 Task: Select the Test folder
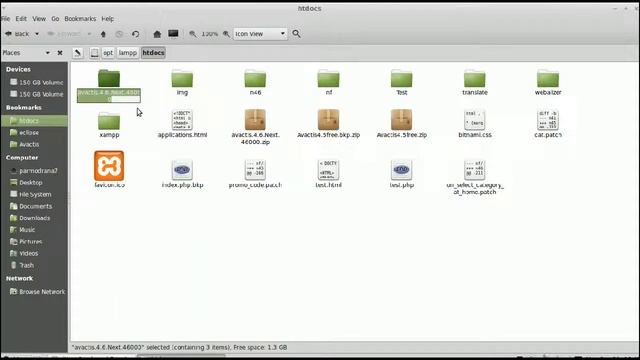pos(402,82)
